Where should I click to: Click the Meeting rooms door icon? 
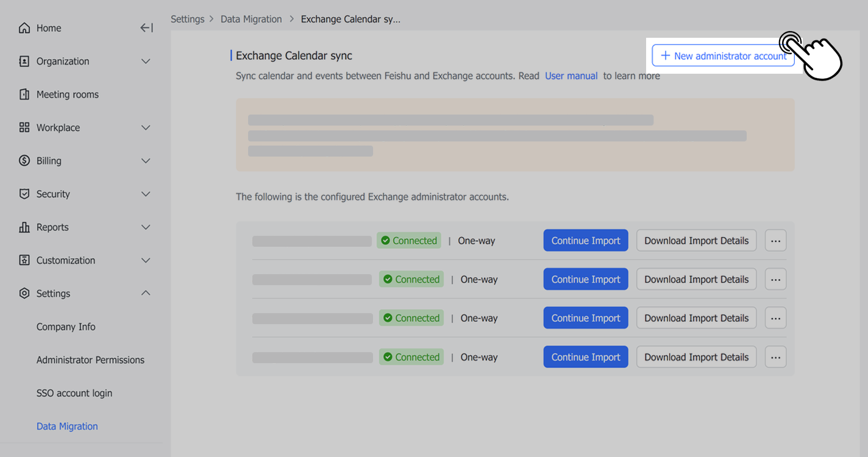[24, 94]
